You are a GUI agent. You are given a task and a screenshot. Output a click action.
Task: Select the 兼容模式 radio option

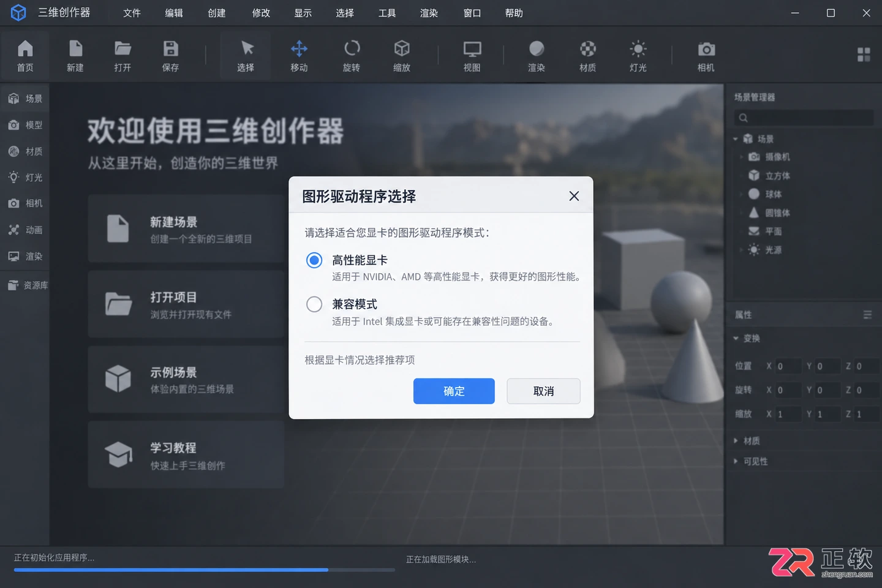pyautogui.click(x=314, y=304)
